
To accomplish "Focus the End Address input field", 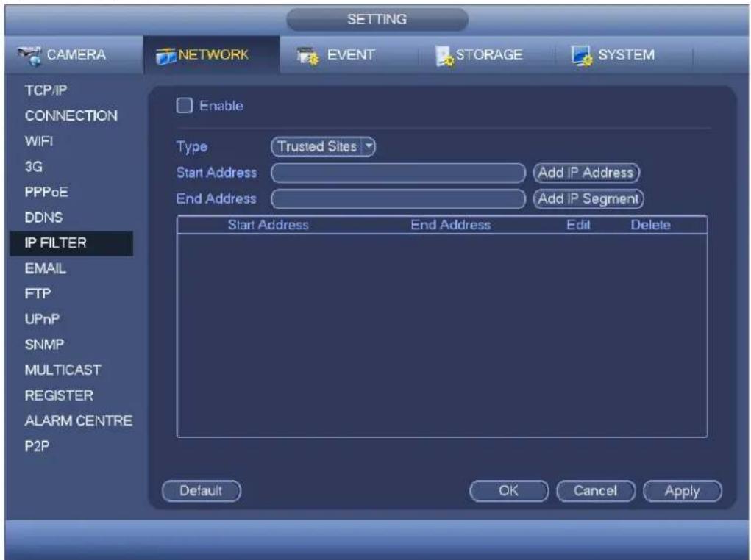I will 398,198.
